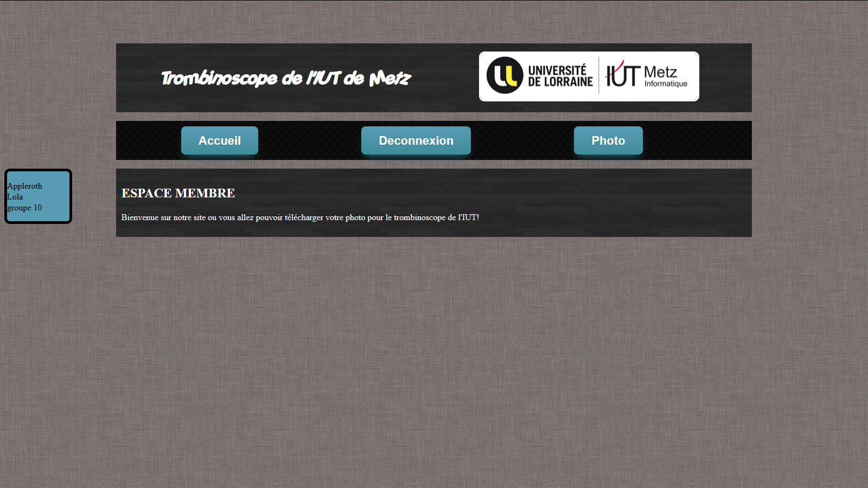Click the Accueil navigation button
This screenshot has width=868, height=488.
click(219, 140)
